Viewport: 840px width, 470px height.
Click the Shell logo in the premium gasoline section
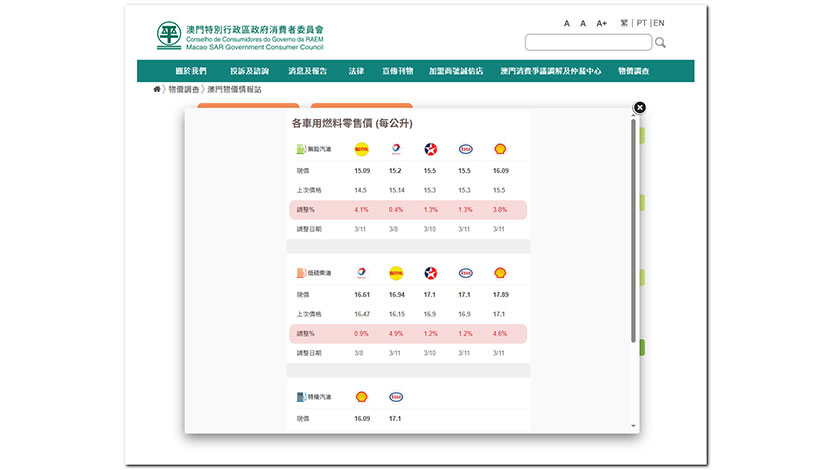361,397
